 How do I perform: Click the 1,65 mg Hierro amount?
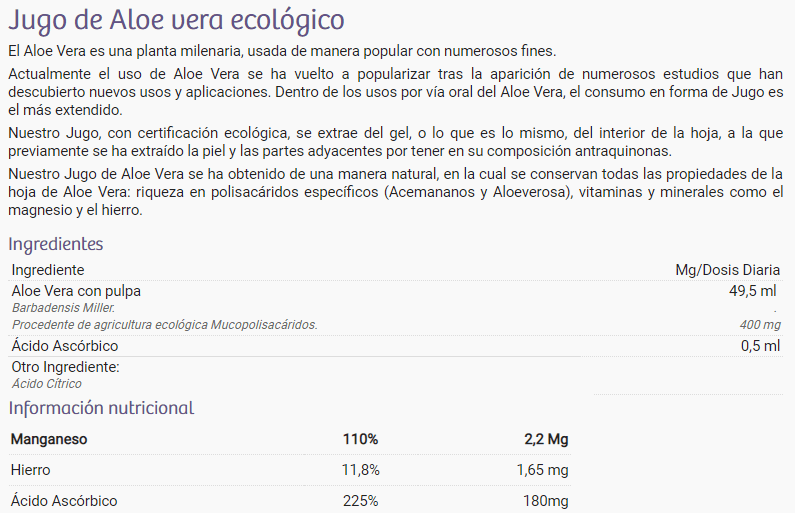(x=543, y=470)
